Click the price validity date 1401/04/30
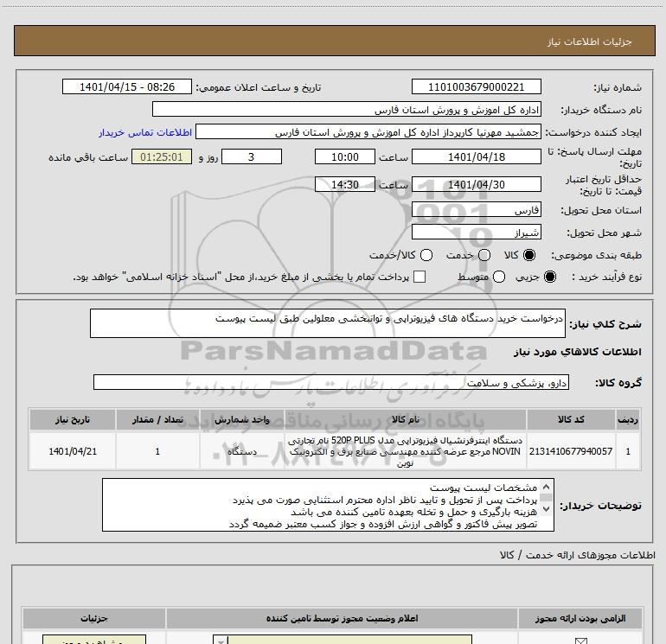The image size is (666, 644). (476, 184)
